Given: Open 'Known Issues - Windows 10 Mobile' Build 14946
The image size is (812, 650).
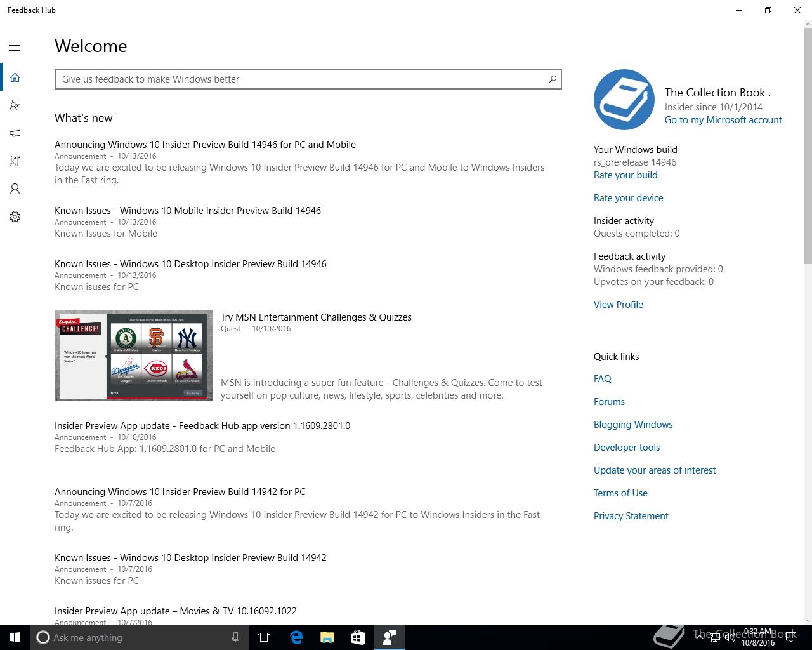Looking at the screenshot, I should click(x=188, y=211).
